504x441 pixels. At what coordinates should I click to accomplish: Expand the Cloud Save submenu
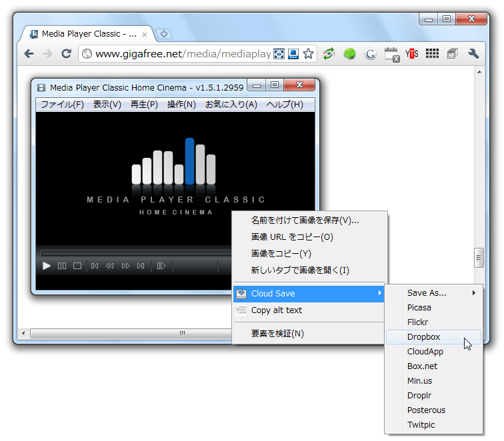[x=309, y=294]
